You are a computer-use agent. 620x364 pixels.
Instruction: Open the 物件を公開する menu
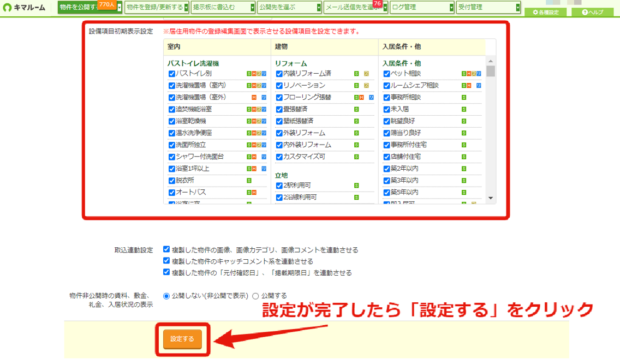tap(90, 8)
